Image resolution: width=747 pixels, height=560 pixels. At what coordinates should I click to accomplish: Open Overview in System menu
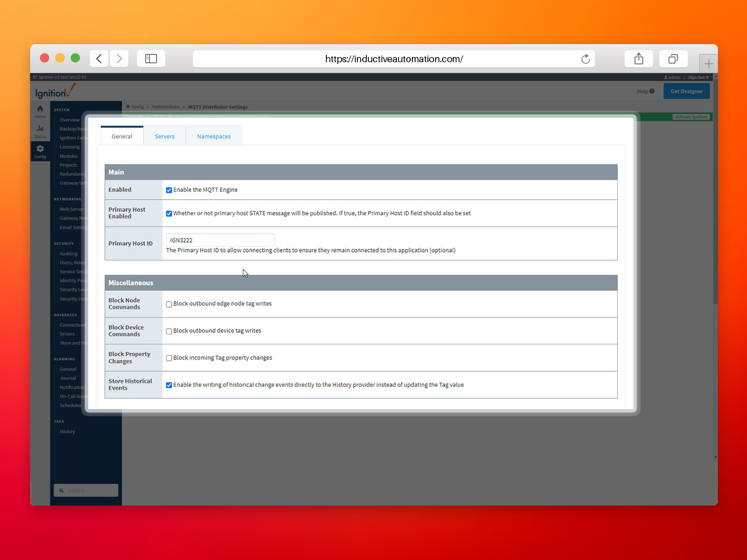point(70,120)
